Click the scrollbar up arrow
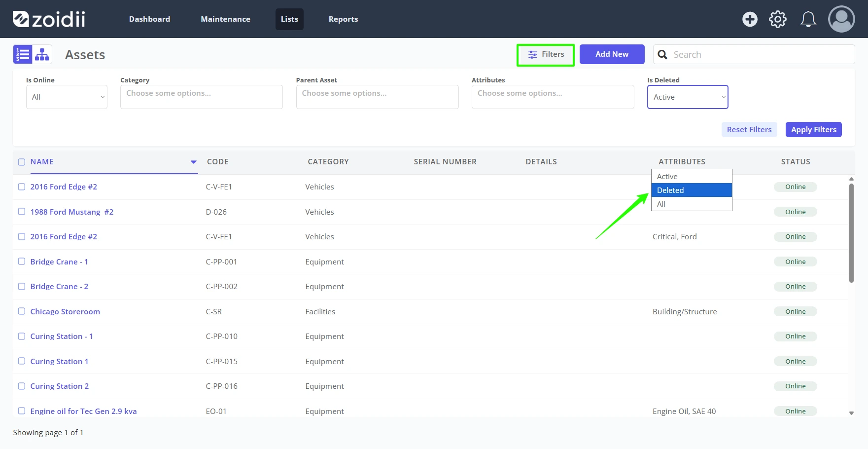This screenshot has width=868, height=449. [851, 179]
